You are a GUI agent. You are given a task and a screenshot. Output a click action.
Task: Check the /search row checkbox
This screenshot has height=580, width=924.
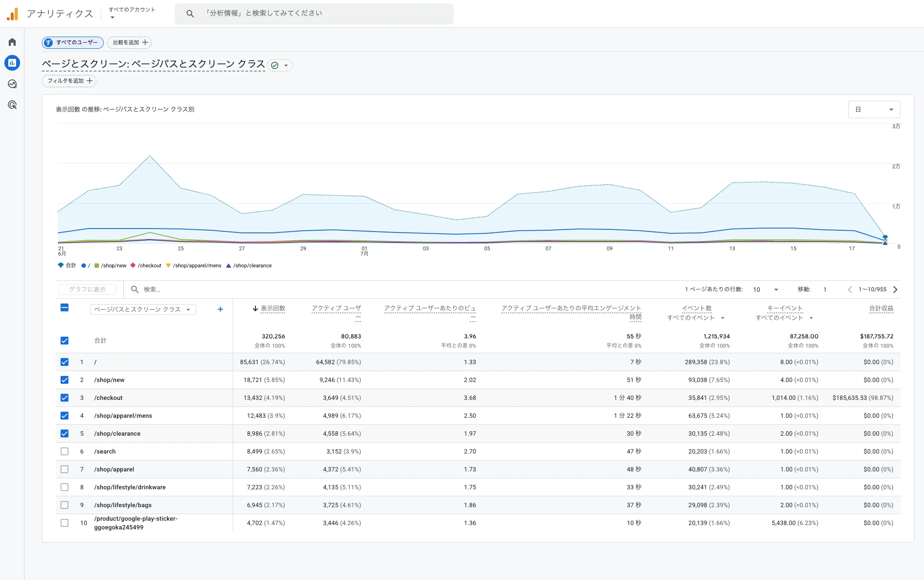(65, 451)
